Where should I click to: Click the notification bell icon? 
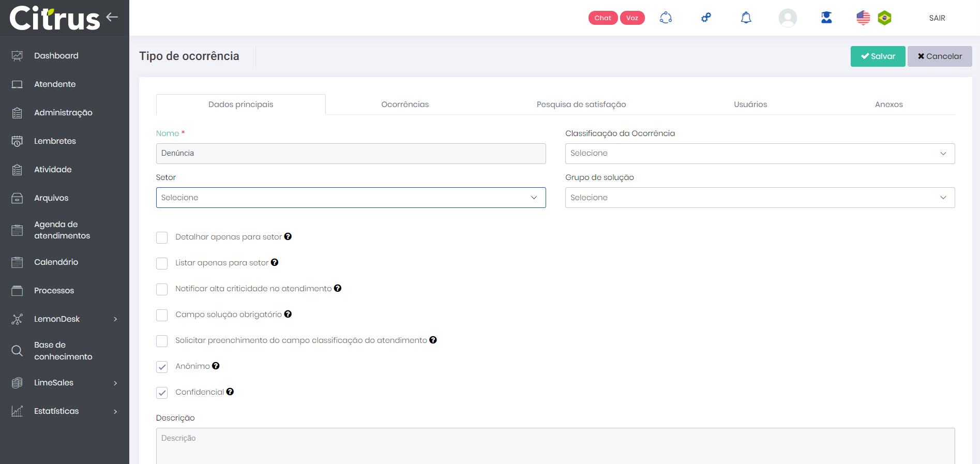pyautogui.click(x=746, y=18)
